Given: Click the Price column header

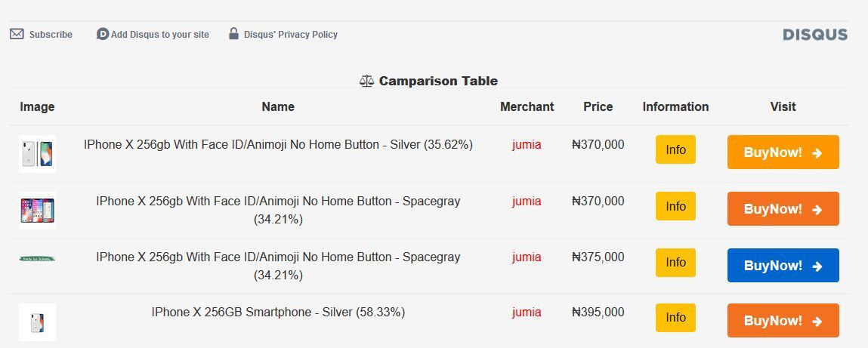Looking at the screenshot, I should (x=598, y=106).
